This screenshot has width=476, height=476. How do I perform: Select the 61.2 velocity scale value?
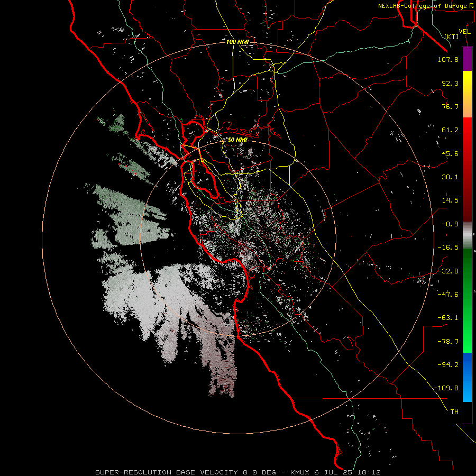click(x=450, y=130)
